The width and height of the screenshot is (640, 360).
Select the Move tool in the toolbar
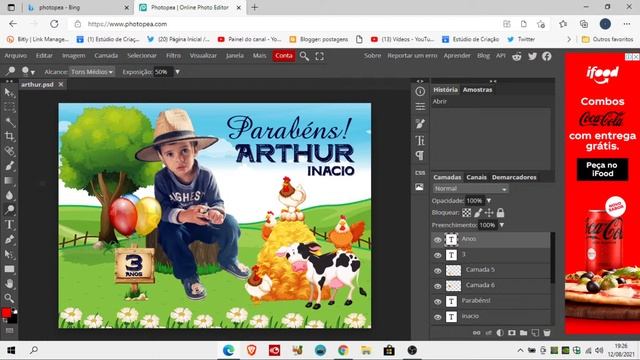pos(9,93)
